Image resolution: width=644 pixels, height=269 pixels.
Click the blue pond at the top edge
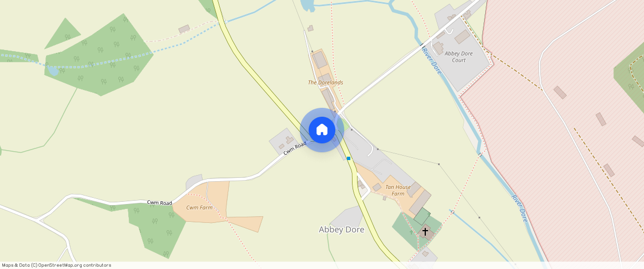coord(308,5)
